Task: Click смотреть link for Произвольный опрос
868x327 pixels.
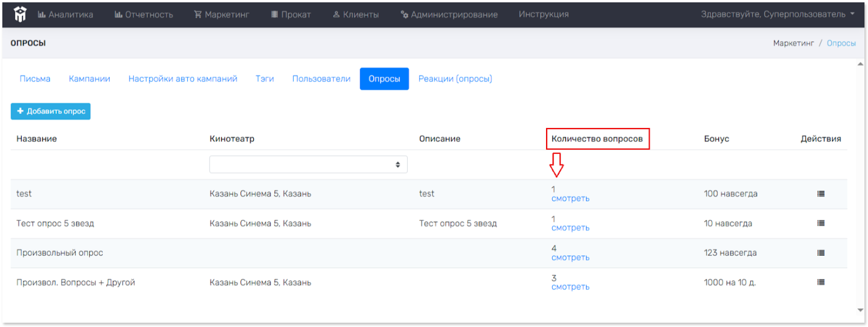Action: (x=570, y=258)
